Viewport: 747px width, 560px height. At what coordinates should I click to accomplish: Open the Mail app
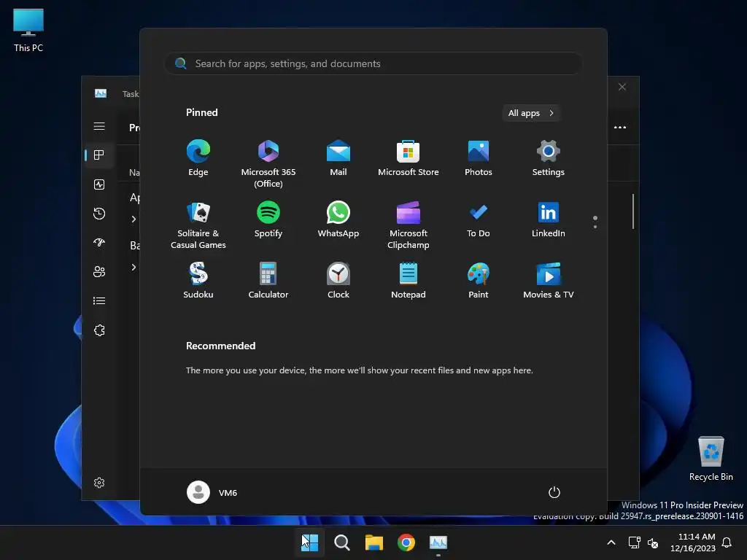tap(338, 158)
